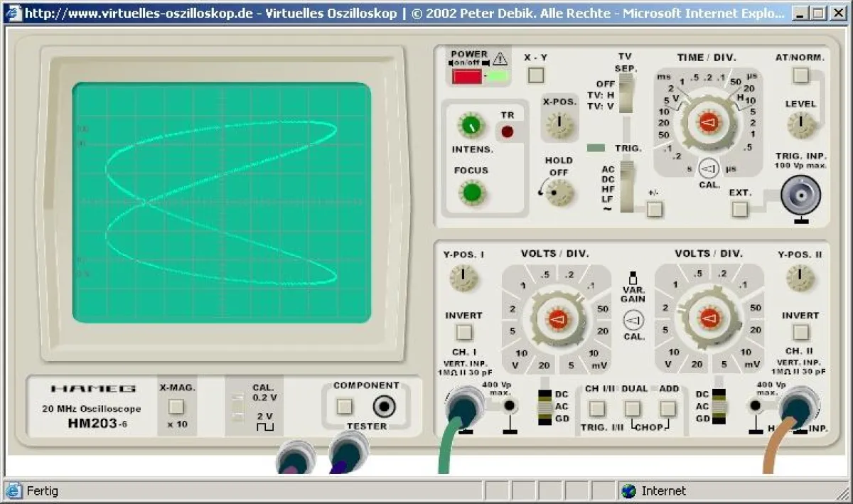Click the Channel II VOLTS / DIV. dial

708,319
